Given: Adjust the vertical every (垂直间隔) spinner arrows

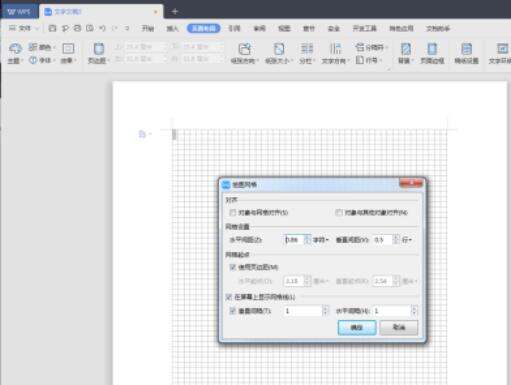Looking at the screenshot, I should tap(326, 311).
